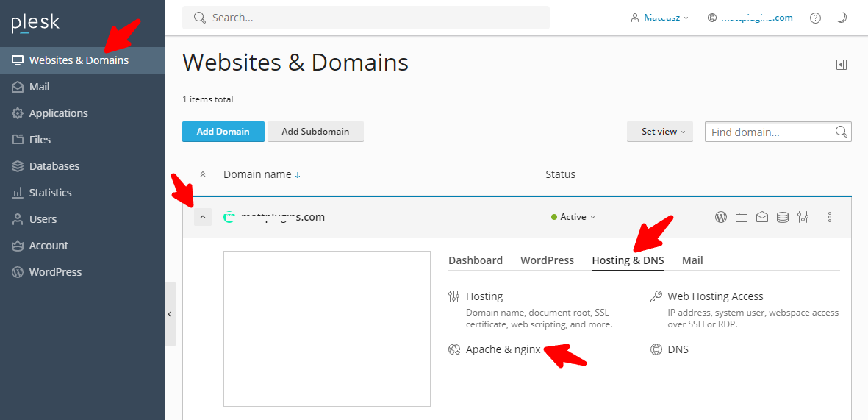Click the Account crown sidebar icon
The height and width of the screenshot is (420, 868).
click(x=18, y=246)
